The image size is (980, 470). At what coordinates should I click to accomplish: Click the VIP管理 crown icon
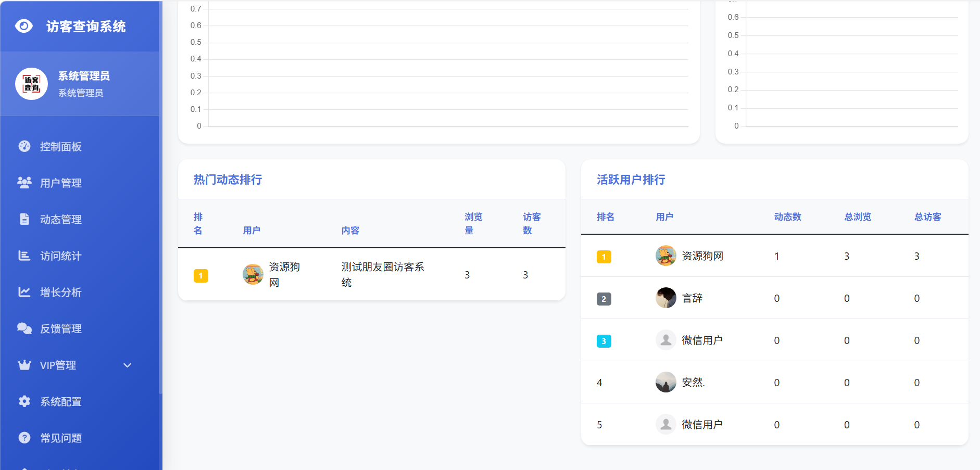(x=24, y=365)
